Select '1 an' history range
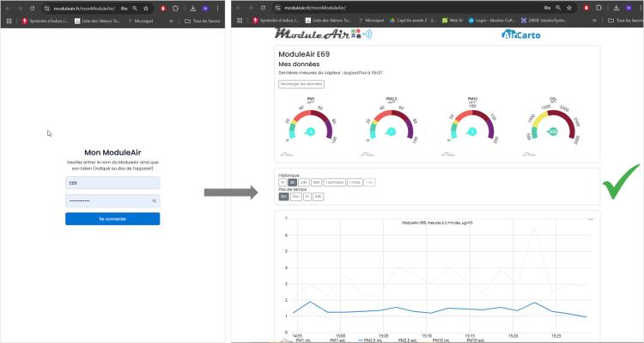This screenshot has height=343, width=644. [369, 182]
